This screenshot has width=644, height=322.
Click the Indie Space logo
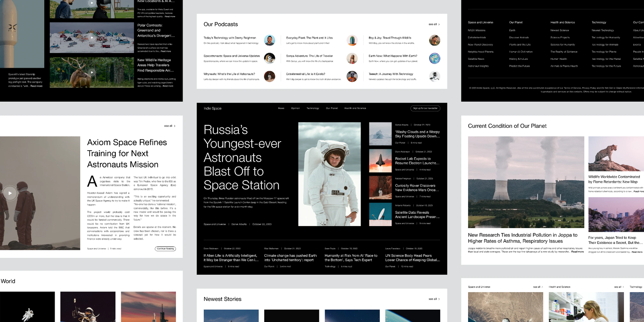tap(212, 108)
